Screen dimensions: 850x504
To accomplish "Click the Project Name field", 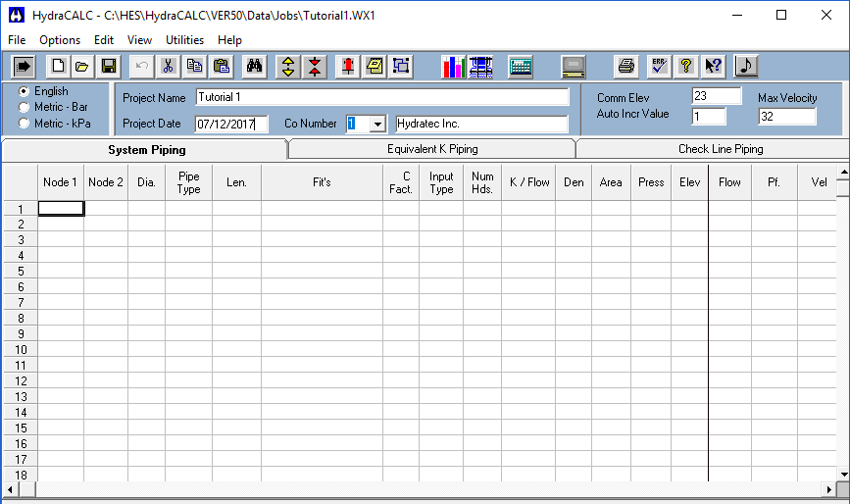I will click(382, 97).
